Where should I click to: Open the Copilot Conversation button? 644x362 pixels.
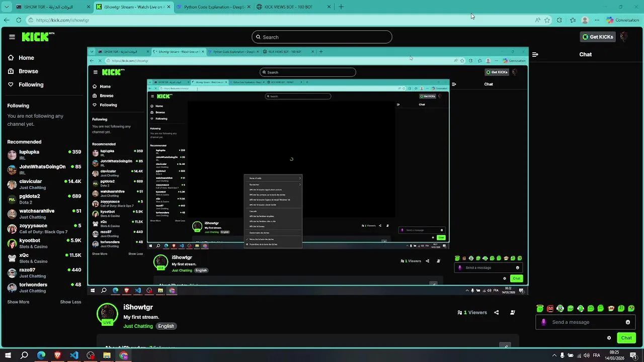click(623, 20)
